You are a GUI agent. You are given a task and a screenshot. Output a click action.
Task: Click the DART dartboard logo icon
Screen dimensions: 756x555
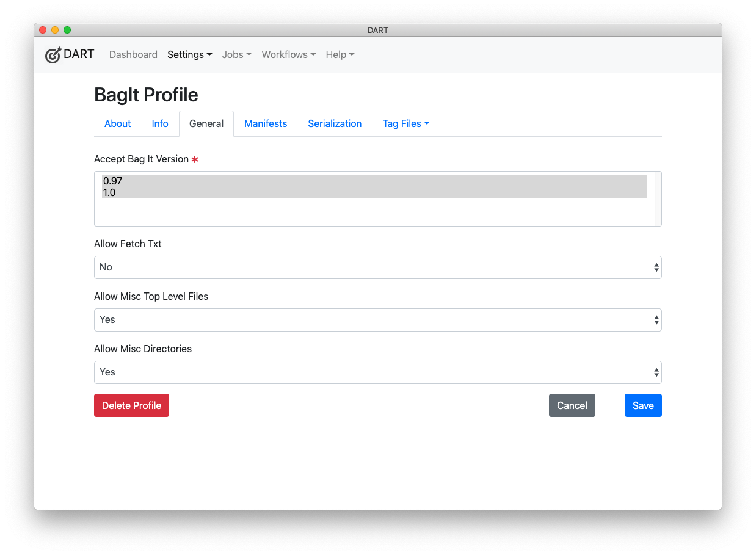(x=53, y=54)
